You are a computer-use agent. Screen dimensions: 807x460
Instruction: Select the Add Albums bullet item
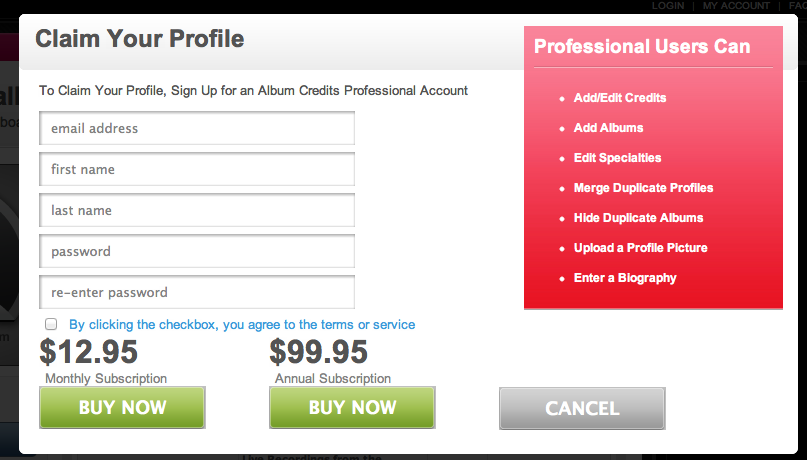(x=608, y=128)
